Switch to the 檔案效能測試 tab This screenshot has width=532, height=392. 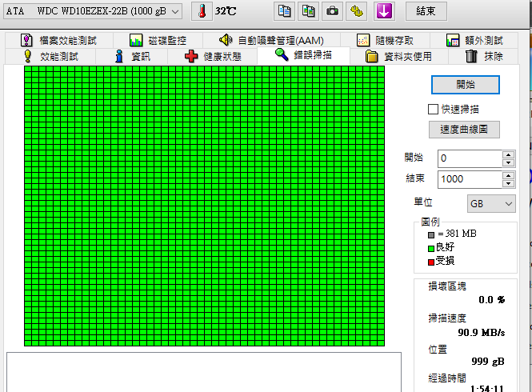[58, 40]
